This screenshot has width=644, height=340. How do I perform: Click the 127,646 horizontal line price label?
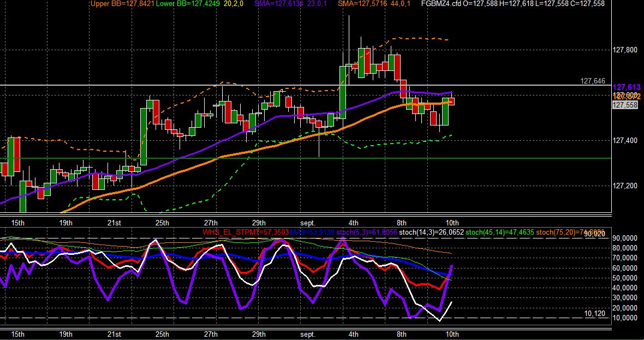[x=593, y=81]
